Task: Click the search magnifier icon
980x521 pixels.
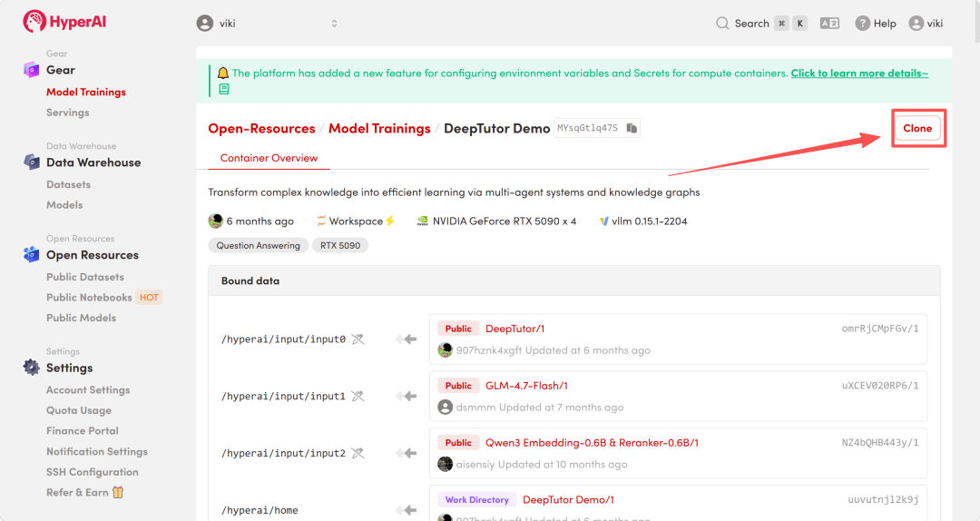Action: 722,23
